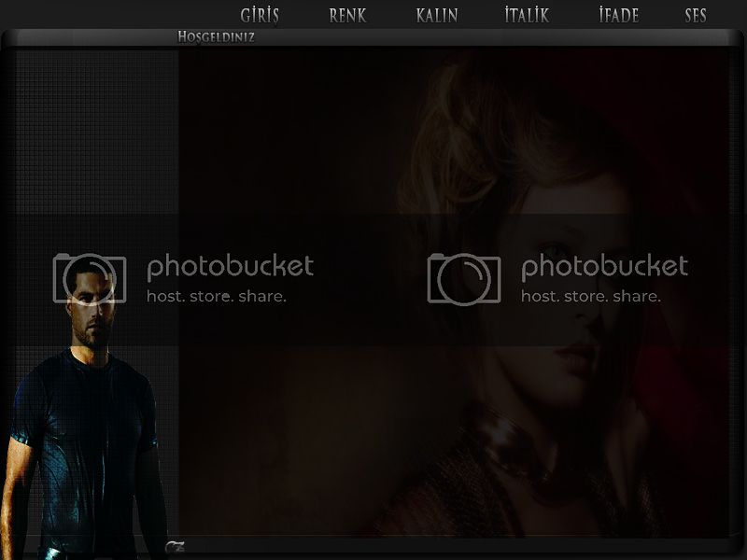Click the right photobucket logo text
747x560 pixels.
point(604,267)
